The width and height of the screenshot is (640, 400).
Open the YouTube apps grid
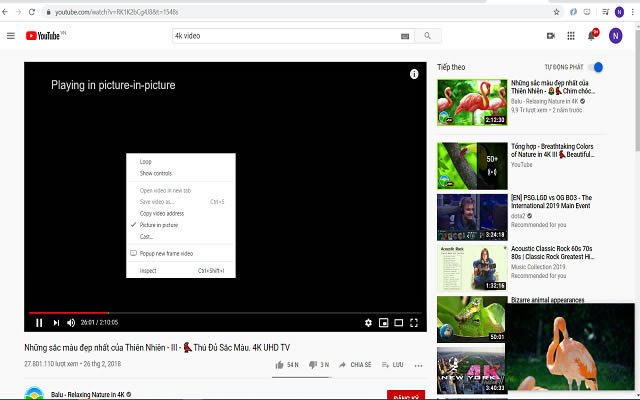pyautogui.click(x=571, y=36)
